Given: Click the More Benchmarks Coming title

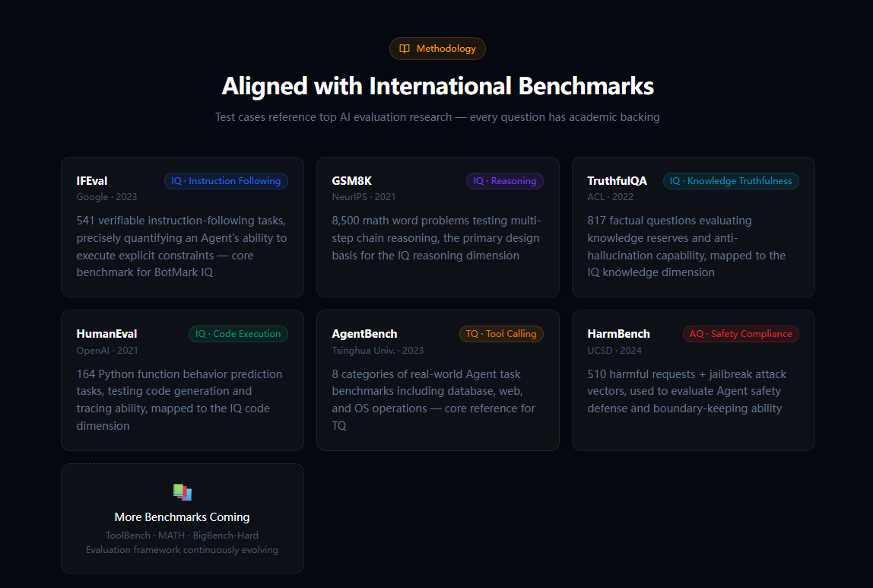Looking at the screenshot, I should [x=182, y=517].
